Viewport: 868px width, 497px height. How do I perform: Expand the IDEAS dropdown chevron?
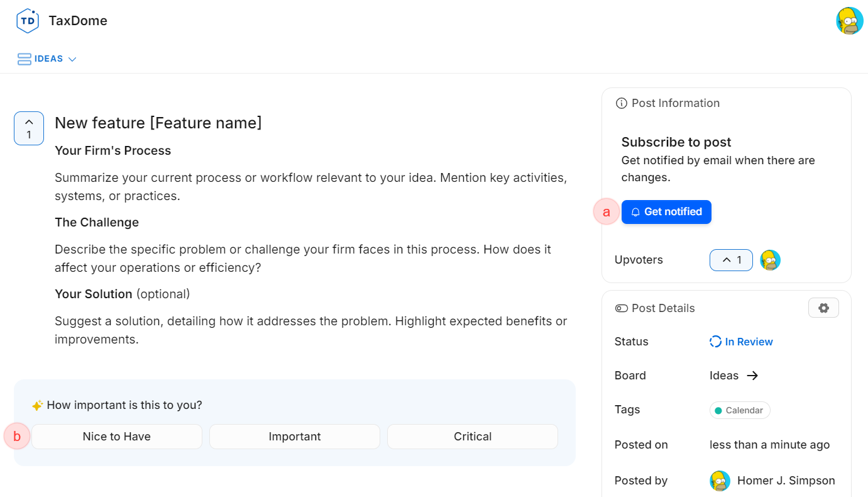pos(72,59)
